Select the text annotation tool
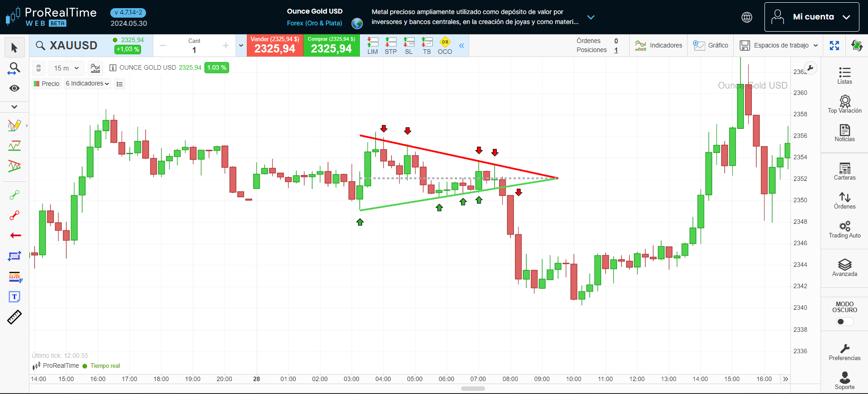Screen dimensions: 868x394 (x=14, y=297)
